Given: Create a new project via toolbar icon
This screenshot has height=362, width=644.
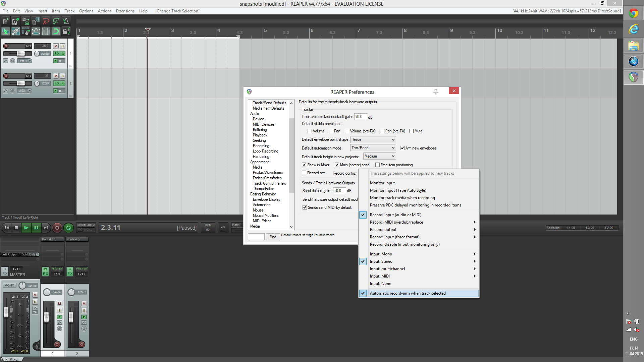Looking at the screenshot, I should tap(6, 21).
